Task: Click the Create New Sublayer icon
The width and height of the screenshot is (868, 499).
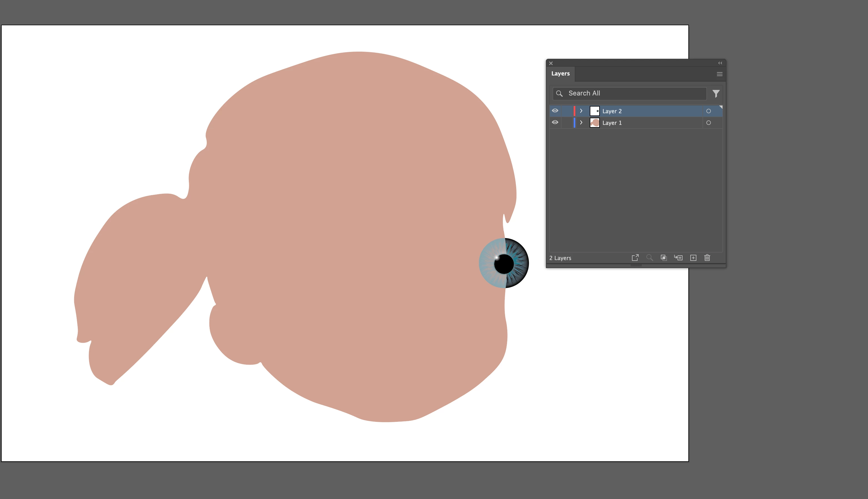Action: coord(678,258)
